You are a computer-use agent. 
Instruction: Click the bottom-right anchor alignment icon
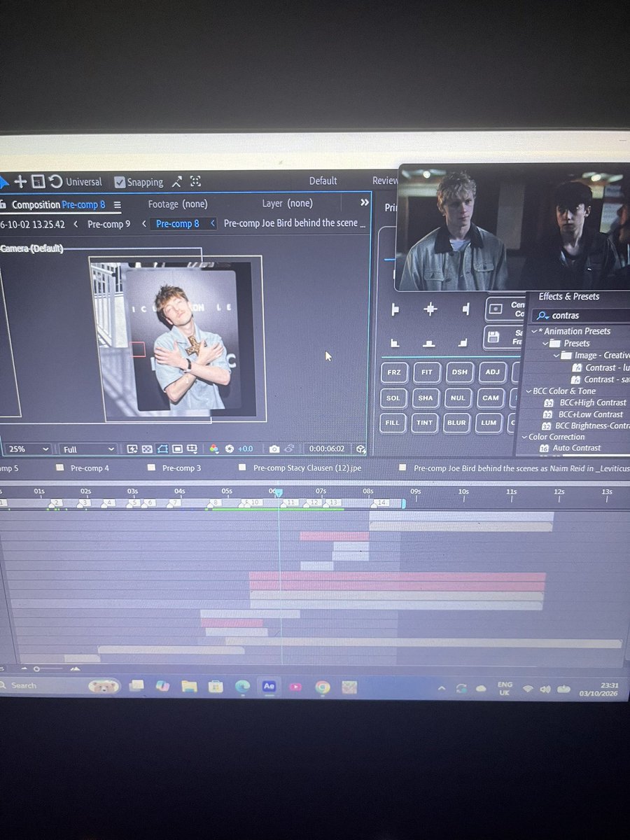(x=463, y=342)
